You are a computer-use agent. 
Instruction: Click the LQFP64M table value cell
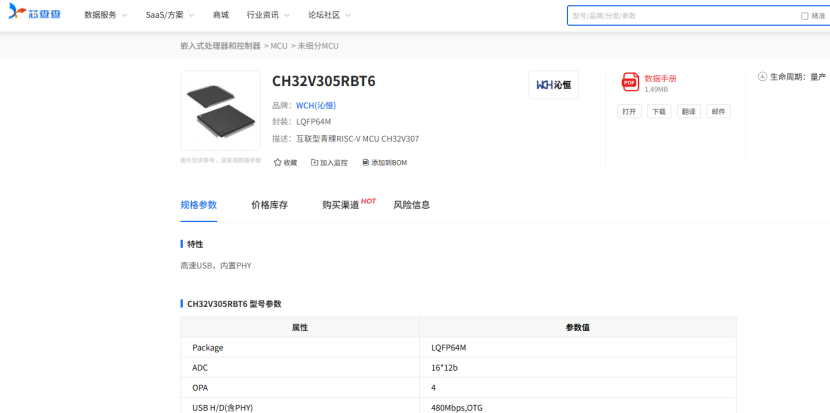point(578,347)
